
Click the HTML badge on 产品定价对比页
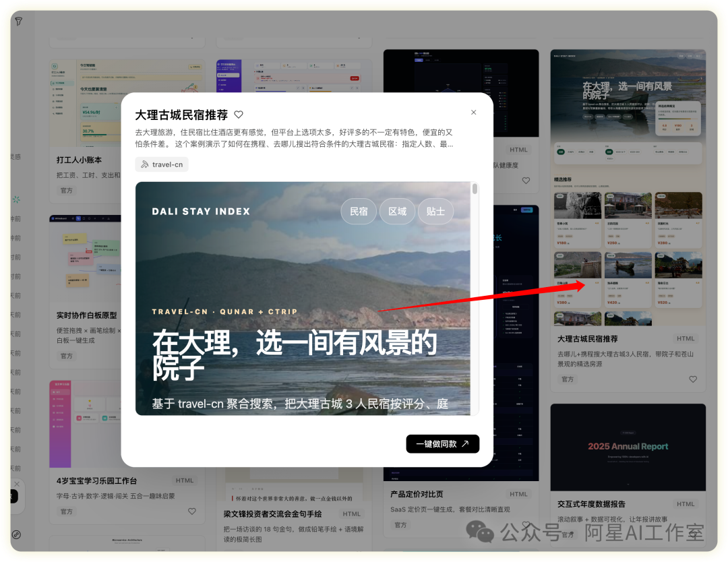click(x=518, y=494)
